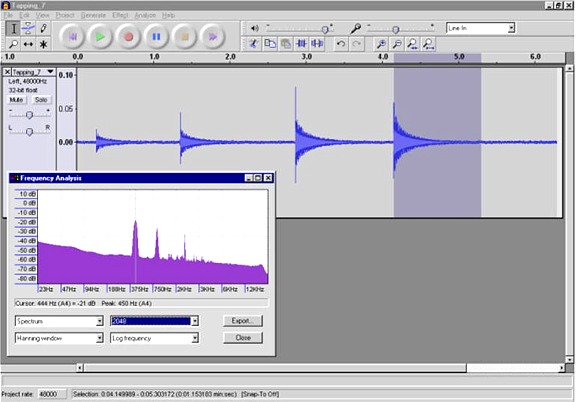Start recording with the red Record button

[128, 37]
